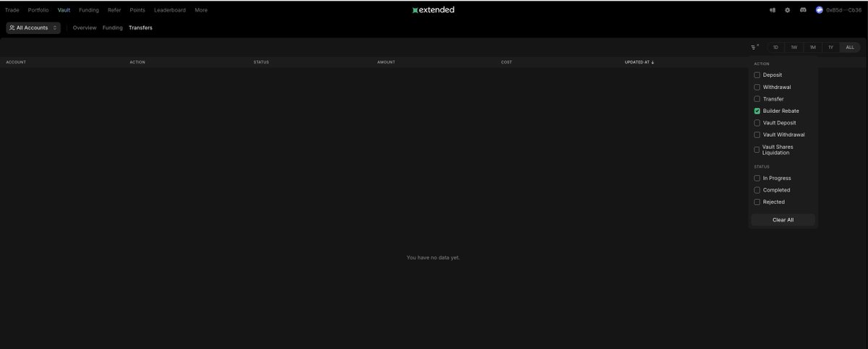Check the Vault Withdrawal filter

(x=757, y=135)
